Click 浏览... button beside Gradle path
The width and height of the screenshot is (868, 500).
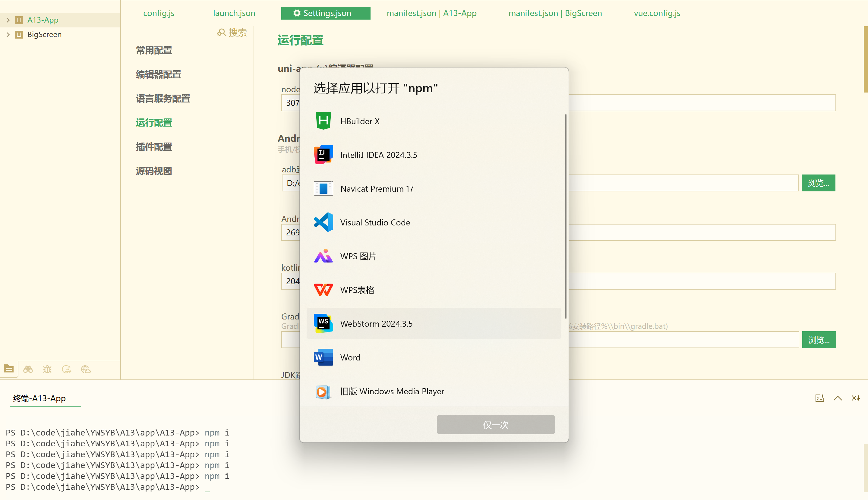pyautogui.click(x=819, y=340)
